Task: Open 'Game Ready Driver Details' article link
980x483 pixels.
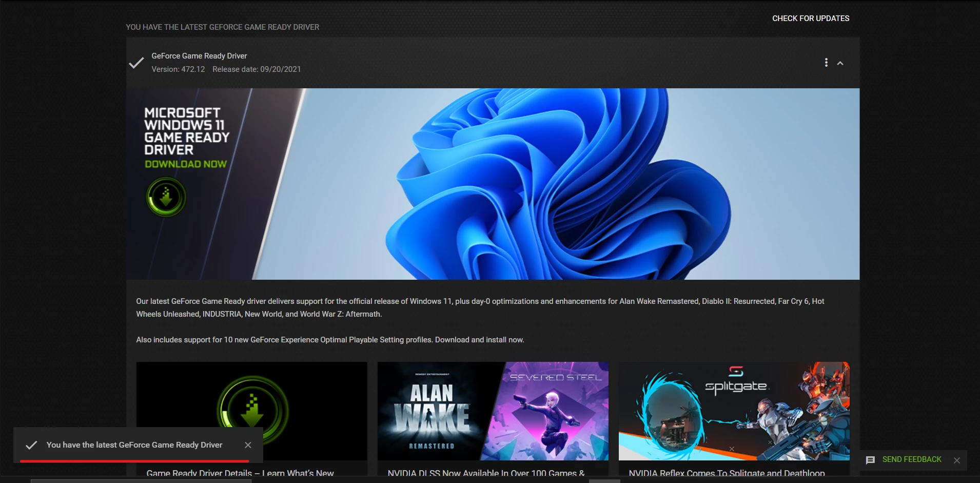Action: (x=240, y=473)
